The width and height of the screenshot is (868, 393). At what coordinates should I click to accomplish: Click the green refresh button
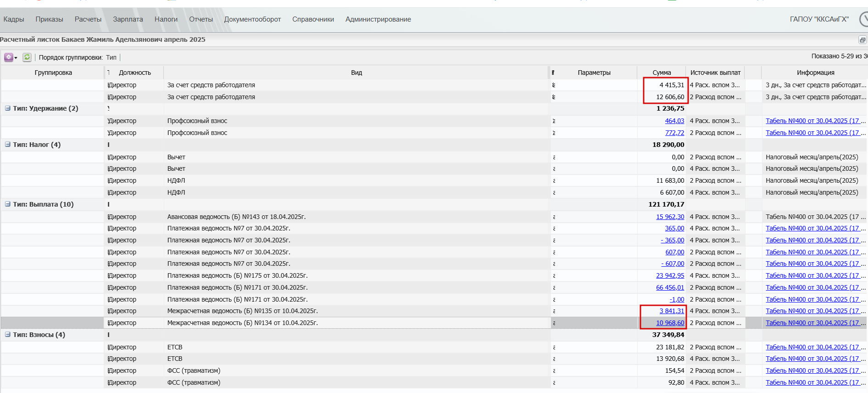[x=27, y=57]
